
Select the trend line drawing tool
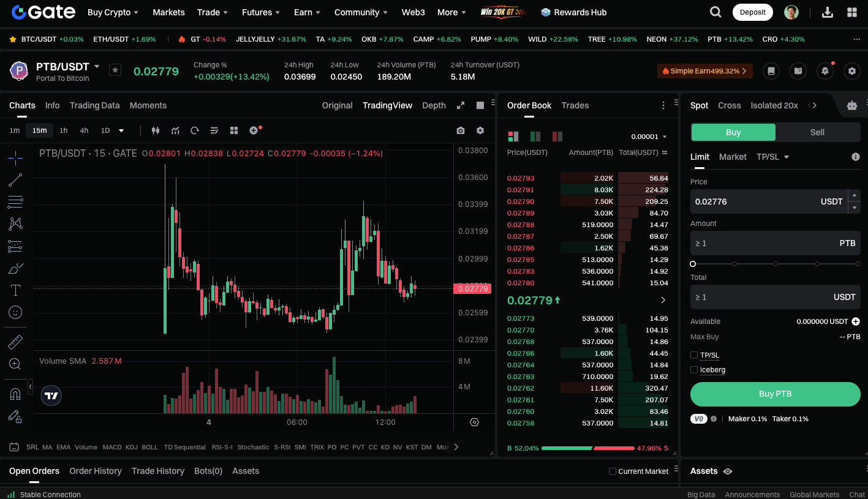[x=15, y=180]
